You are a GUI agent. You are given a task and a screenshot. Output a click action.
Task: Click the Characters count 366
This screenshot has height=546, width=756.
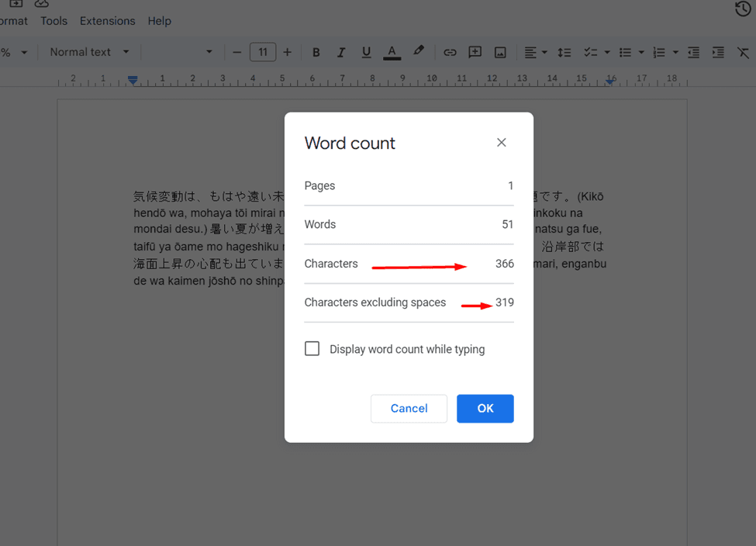coord(505,264)
